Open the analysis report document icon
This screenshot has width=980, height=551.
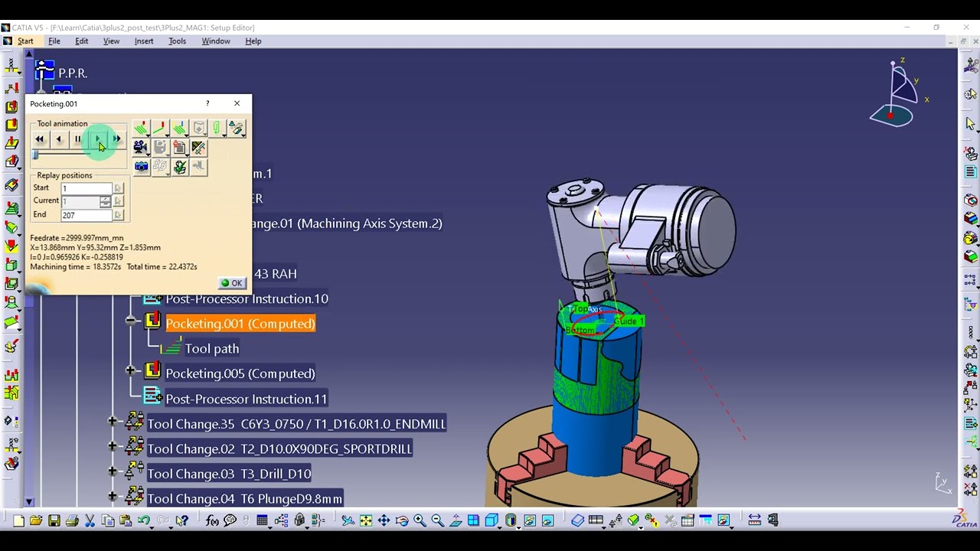click(179, 147)
